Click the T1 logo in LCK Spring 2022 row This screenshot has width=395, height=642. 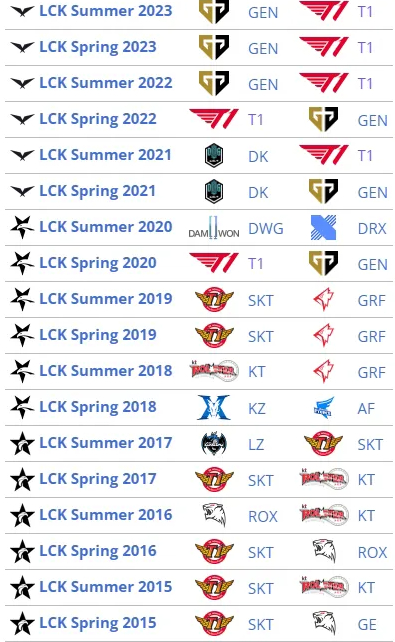[x=214, y=119]
